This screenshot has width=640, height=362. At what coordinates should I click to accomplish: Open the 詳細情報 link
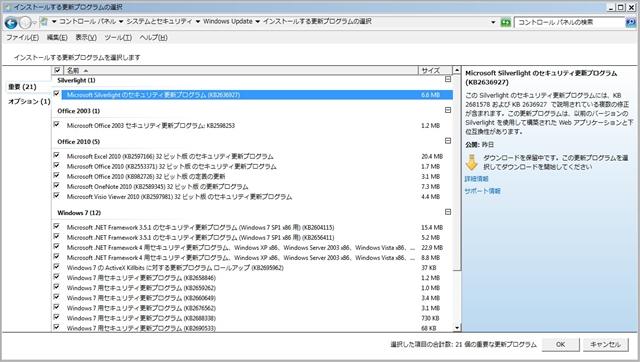click(476, 179)
